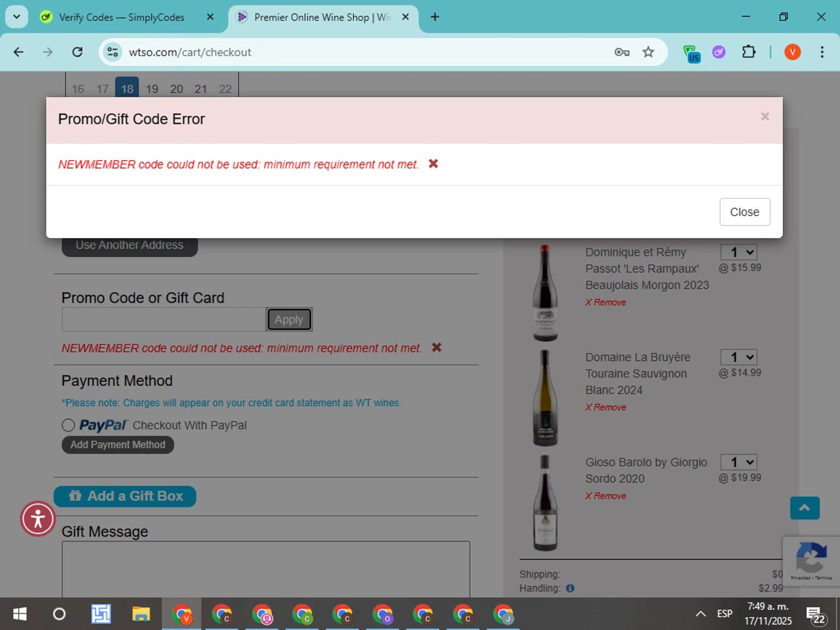This screenshot has width=840, height=630.
Task: Remove Domaine La Bruyère Touraine from cart
Action: click(x=606, y=407)
